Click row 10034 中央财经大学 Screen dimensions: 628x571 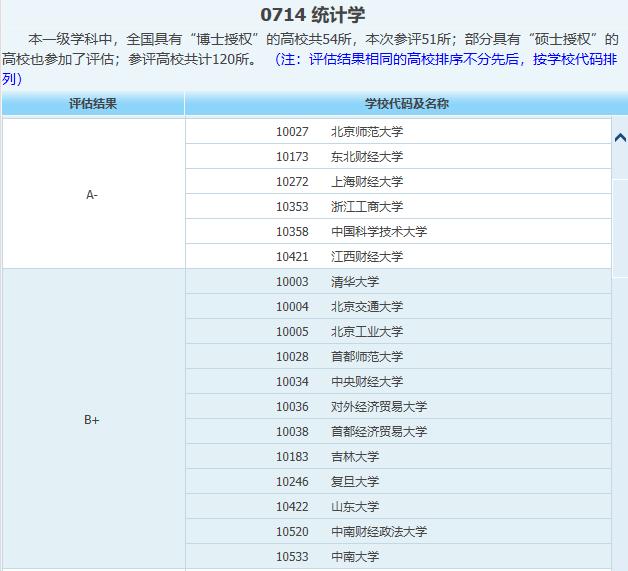[x=398, y=381]
